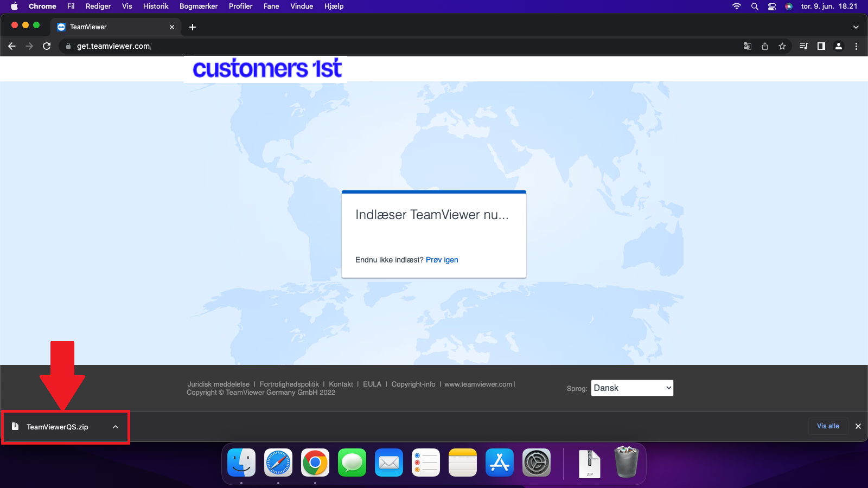This screenshot has width=868, height=488.
Task: Open the Fane menu
Action: coord(271,7)
